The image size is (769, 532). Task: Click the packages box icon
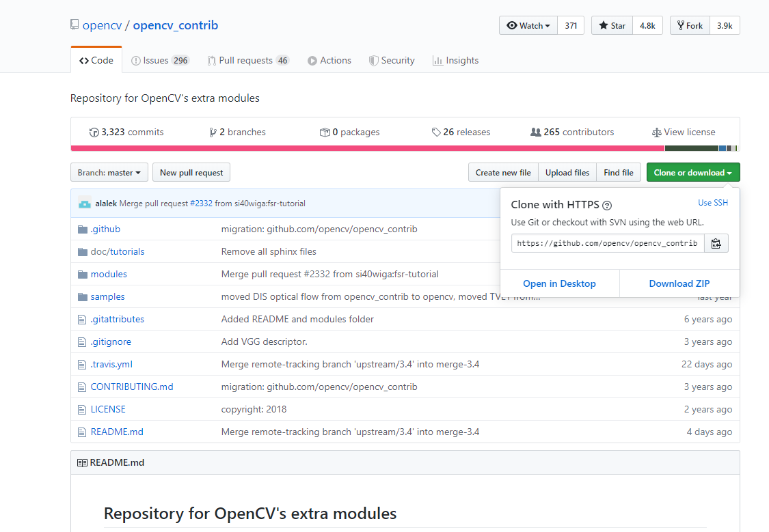(325, 132)
